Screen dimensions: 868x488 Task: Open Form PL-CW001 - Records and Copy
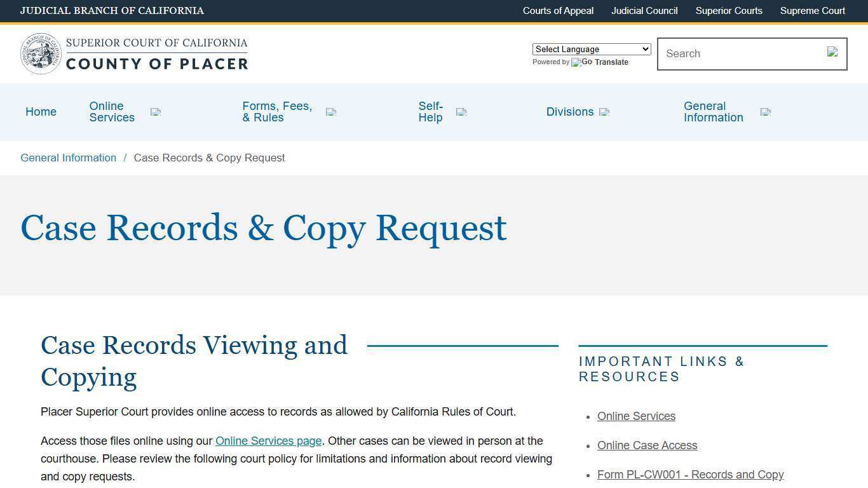click(x=690, y=475)
